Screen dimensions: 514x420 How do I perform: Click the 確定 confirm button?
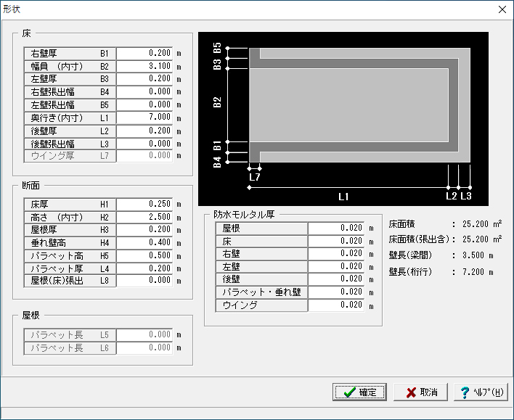[359, 392]
